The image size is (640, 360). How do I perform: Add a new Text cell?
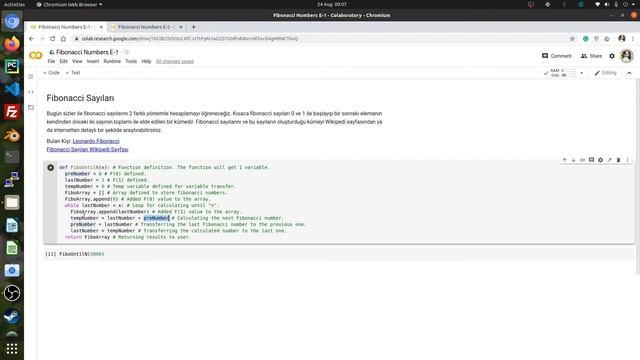(73, 73)
